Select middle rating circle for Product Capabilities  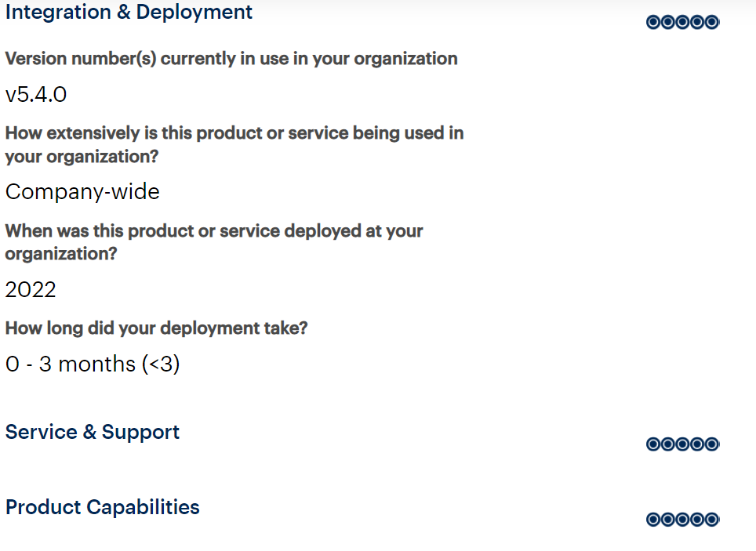pyautogui.click(x=683, y=519)
